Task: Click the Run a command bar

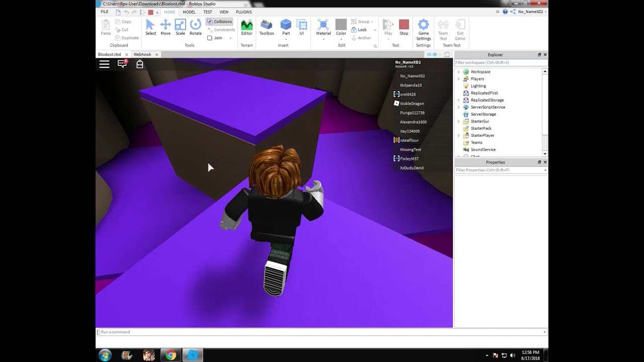Action: tap(322, 332)
